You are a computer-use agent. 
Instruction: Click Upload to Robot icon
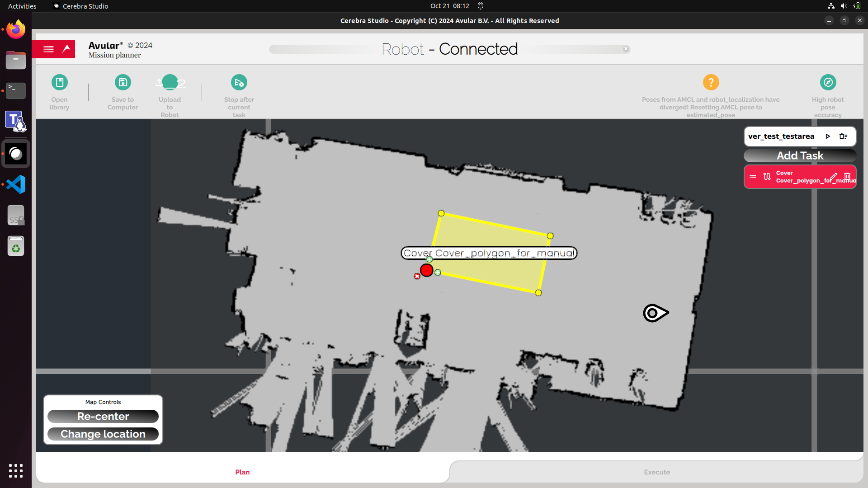(170, 82)
